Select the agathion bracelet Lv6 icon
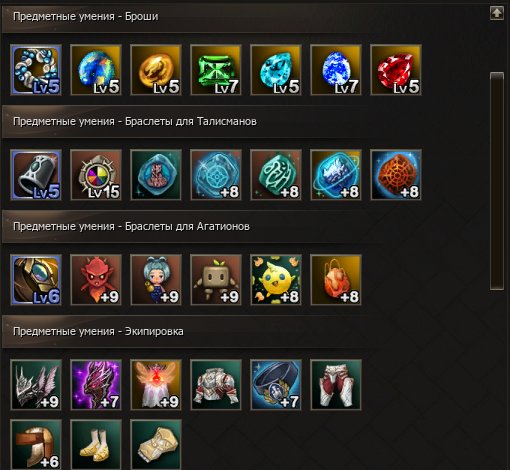Viewport: 510px width, 470px height. (36, 280)
